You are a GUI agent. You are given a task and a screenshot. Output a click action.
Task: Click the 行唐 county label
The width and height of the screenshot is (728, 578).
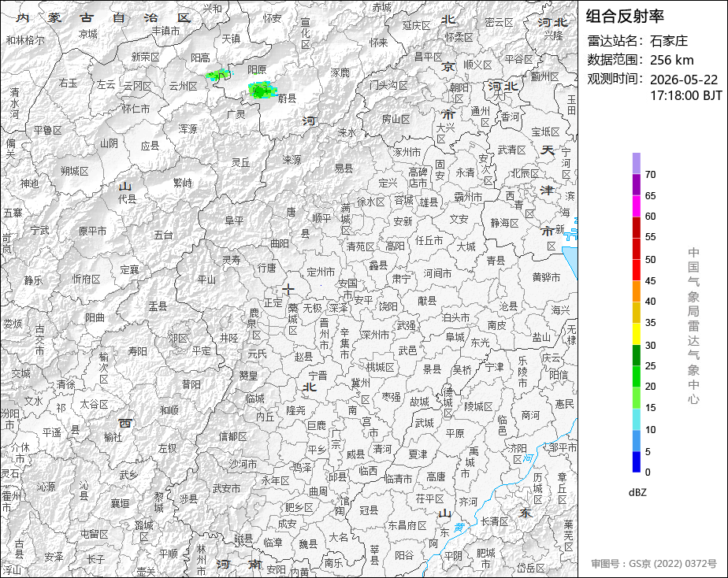tap(266, 268)
